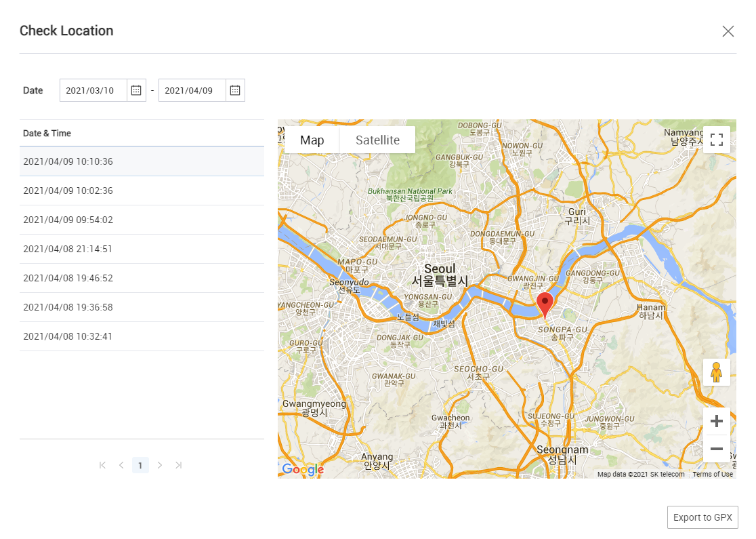The width and height of the screenshot is (756, 539).
Task: Click the JUNGWON-GU district label
Action: (x=610, y=422)
